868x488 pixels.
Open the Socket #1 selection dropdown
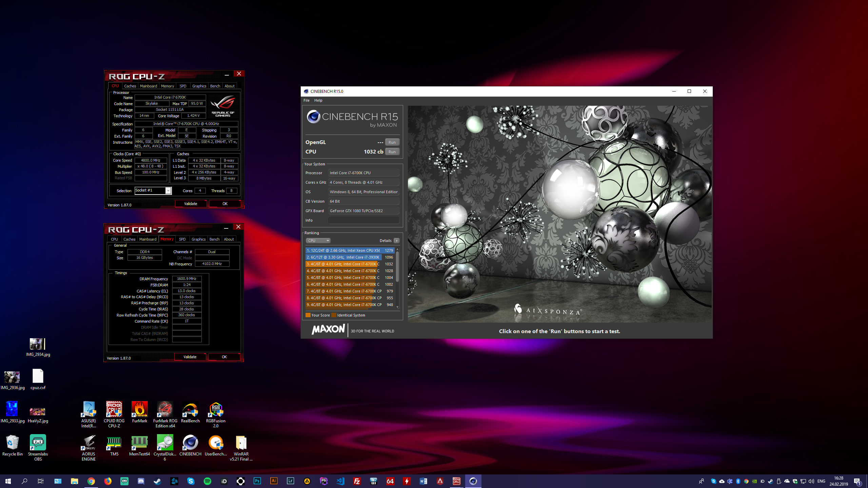tap(153, 190)
